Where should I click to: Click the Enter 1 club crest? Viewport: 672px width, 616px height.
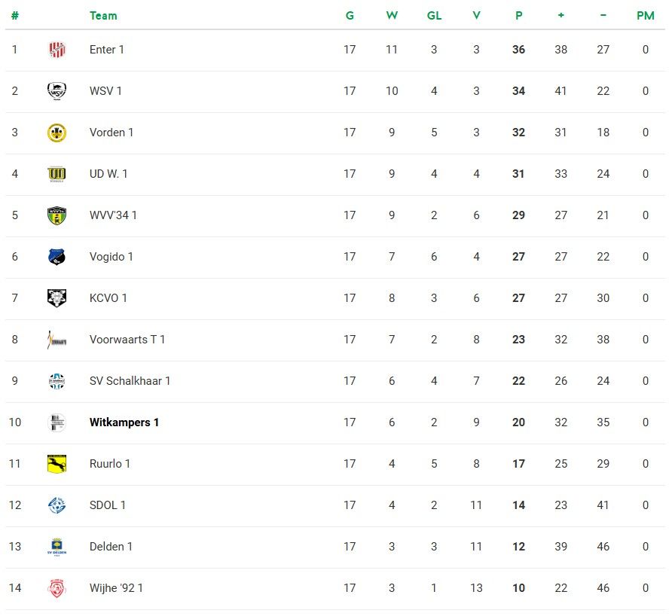point(57,50)
